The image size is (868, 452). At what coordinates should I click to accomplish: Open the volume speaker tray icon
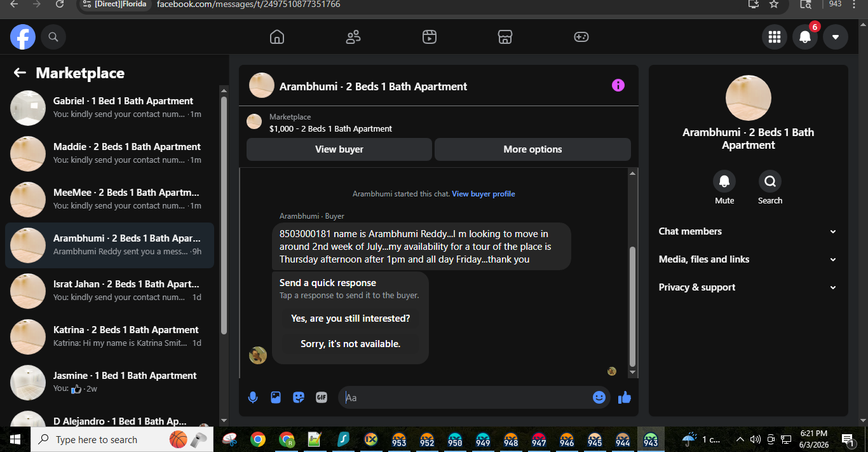coord(756,439)
